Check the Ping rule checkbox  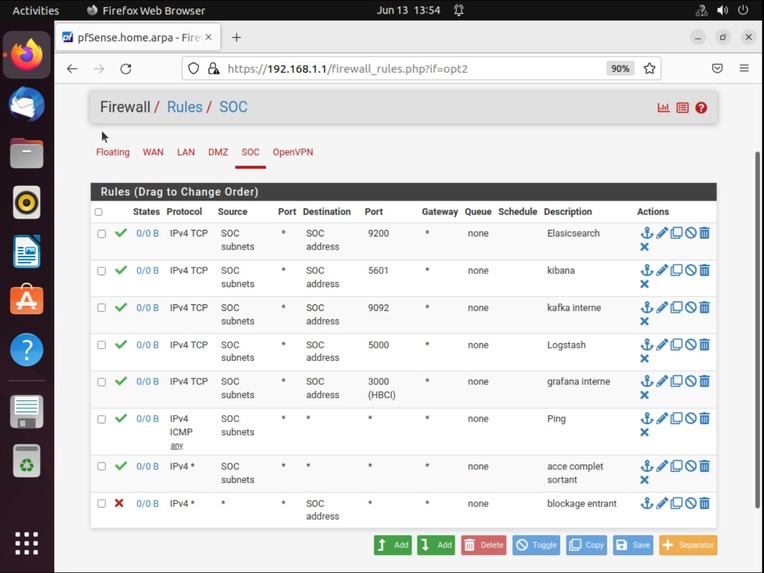[x=101, y=419]
